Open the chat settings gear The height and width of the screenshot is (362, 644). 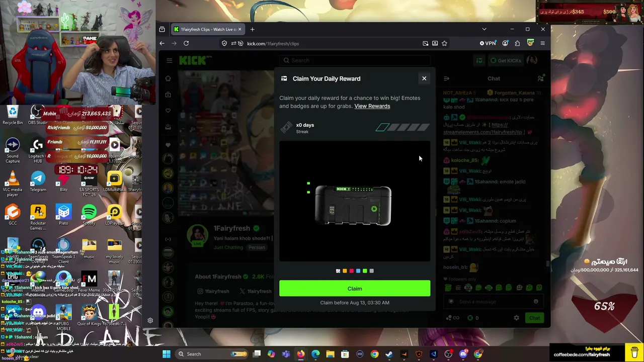516,318
